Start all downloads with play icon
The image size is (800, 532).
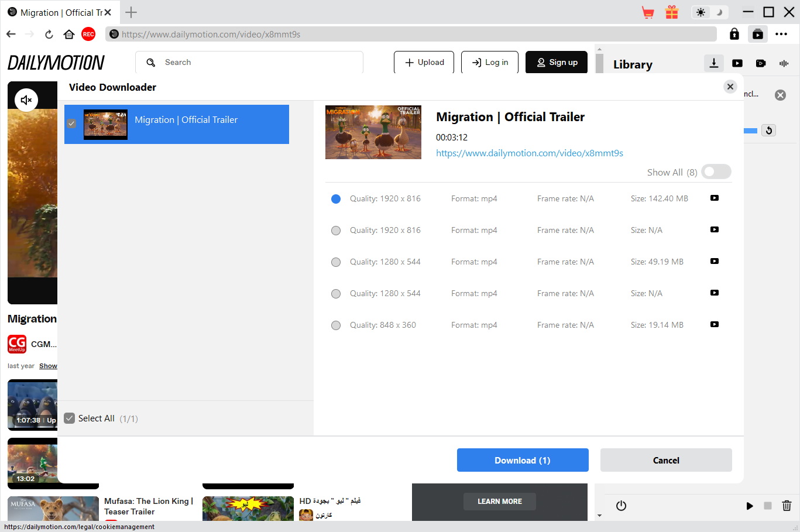[x=750, y=506]
